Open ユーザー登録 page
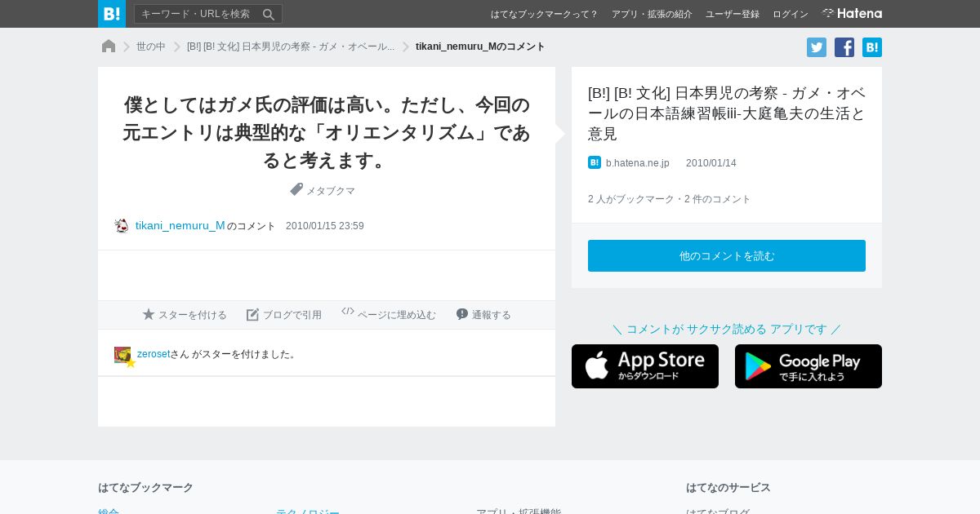Viewport: 980px width, 514px height. tap(733, 14)
